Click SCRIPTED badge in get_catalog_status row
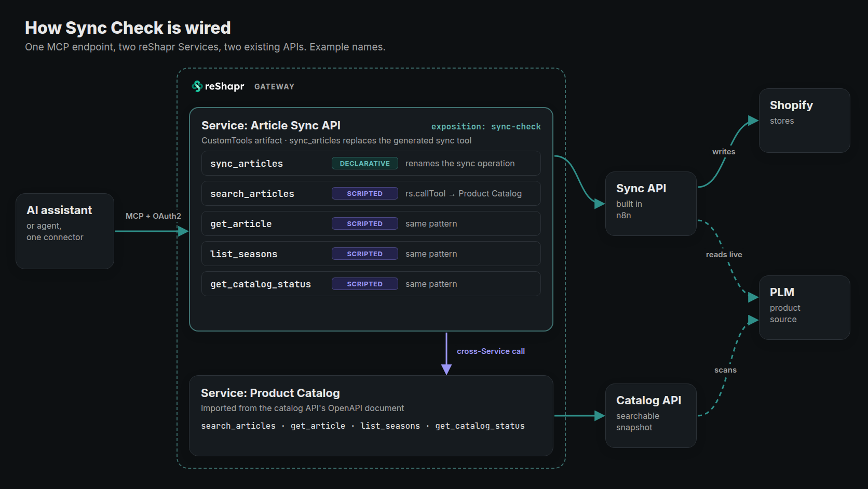 coord(365,284)
